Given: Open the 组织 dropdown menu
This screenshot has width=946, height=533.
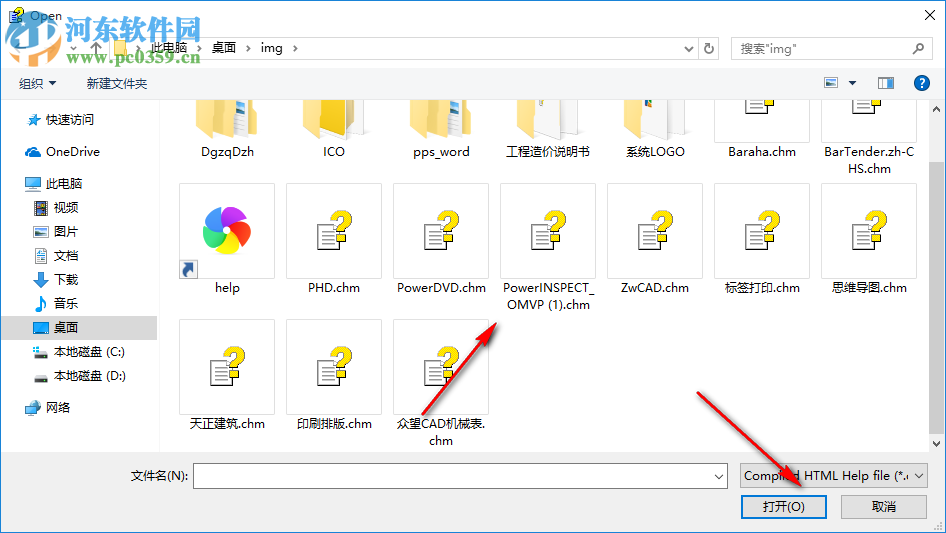Looking at the screenshot, I should pos(37,83).
